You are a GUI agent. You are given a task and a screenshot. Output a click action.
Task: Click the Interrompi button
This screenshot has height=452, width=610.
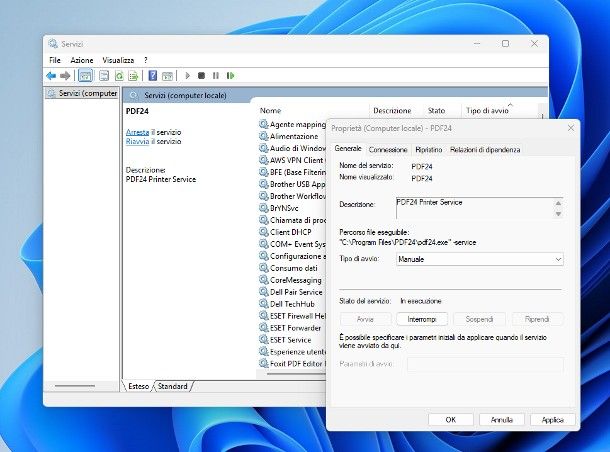coord(422,319)
